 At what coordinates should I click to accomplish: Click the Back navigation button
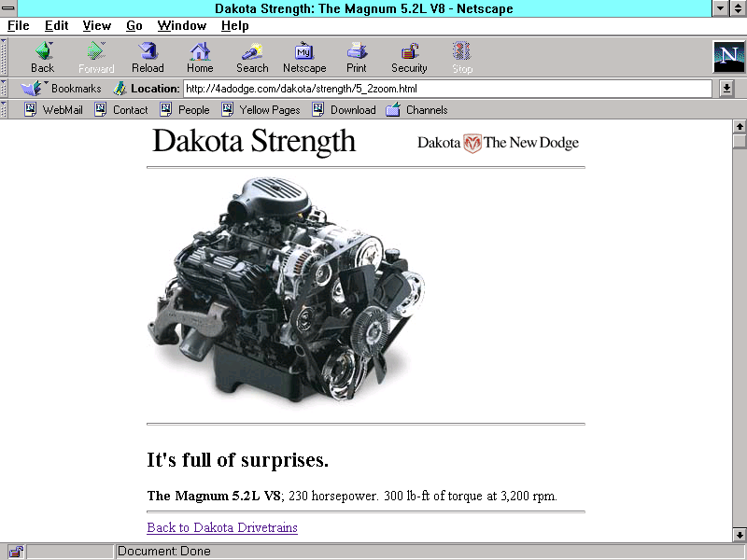[42, 57]
